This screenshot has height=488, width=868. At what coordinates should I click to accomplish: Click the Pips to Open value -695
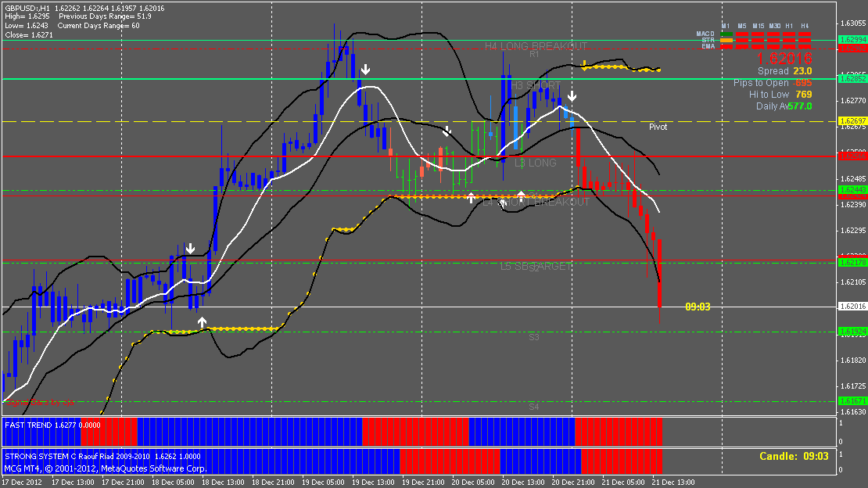point(802,83)
